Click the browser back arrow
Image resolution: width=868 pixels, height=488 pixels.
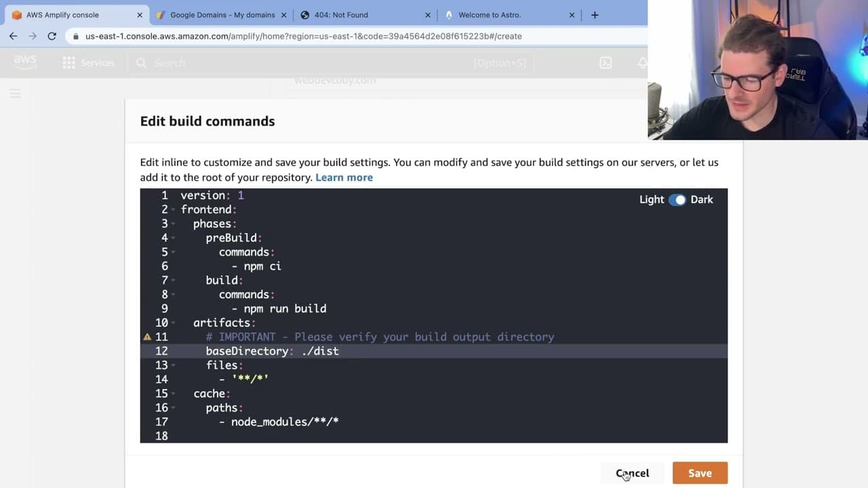(14, 36)
